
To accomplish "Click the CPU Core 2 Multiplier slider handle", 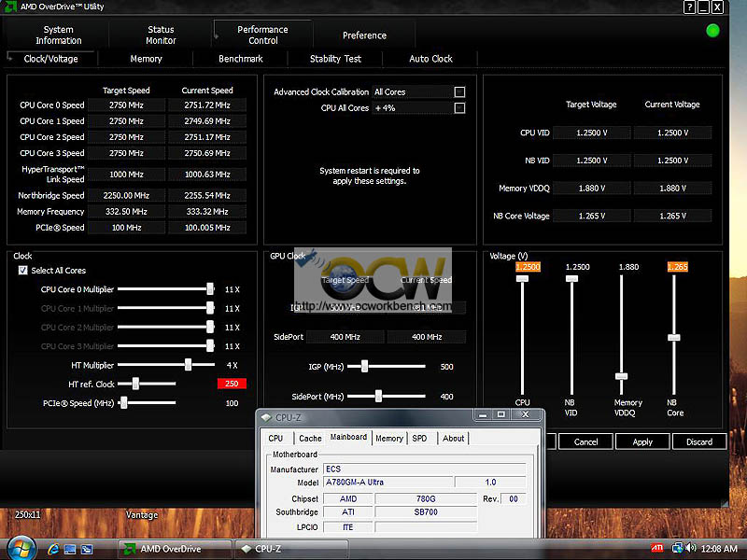I will 210,327.
